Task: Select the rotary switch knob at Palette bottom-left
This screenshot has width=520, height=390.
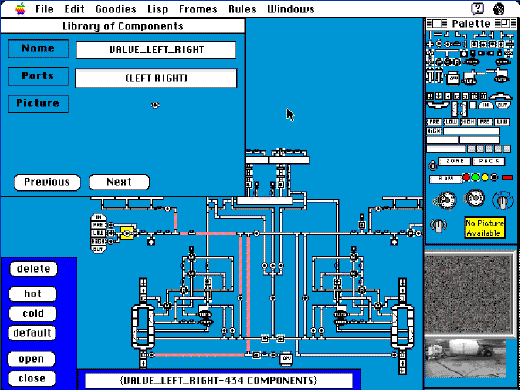Action: pos(439,226)
